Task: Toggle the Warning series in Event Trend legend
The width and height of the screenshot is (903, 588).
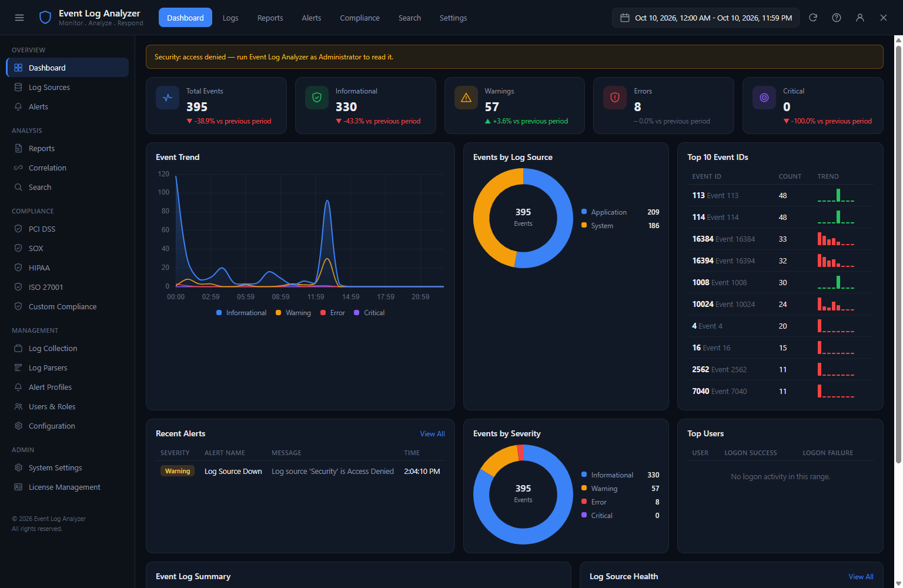Action: 293,313
